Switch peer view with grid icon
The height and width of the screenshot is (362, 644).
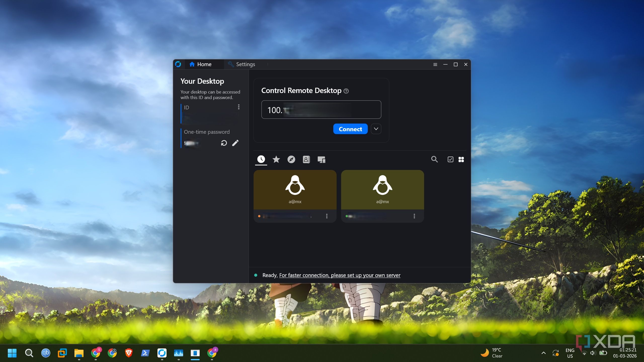tap(461, 159)
